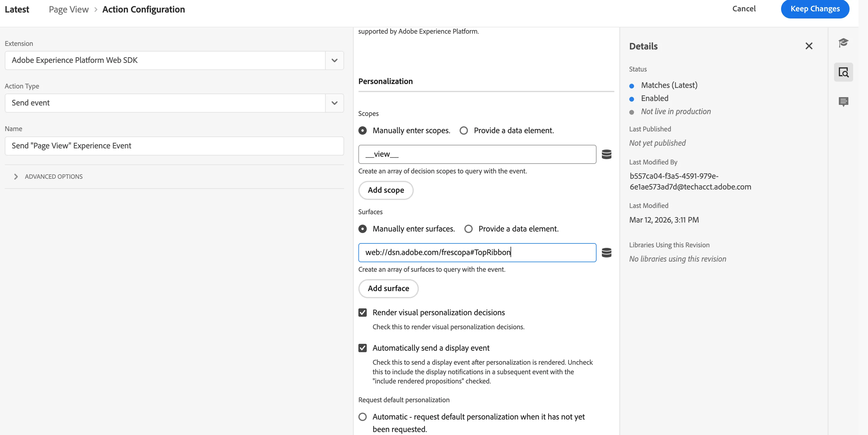Click Matches (Latest) status text
The height and width of the screenshot is (435, 868).
669,85
